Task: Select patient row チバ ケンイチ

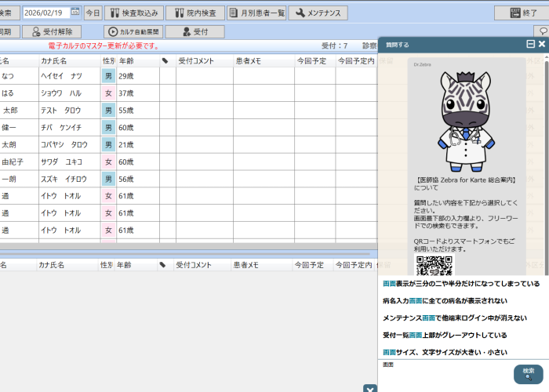Action: (x=189, y=127)
